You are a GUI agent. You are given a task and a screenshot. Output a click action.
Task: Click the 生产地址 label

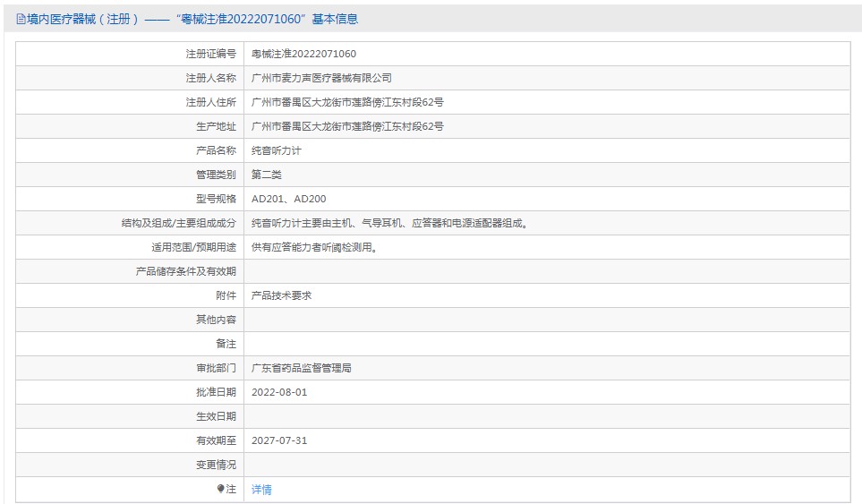(216, 126)
